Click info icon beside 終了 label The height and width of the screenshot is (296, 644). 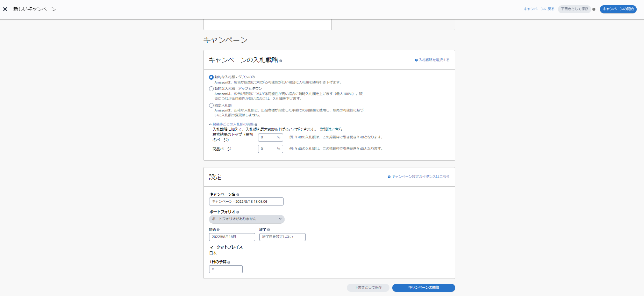click(x=269, y=230)
